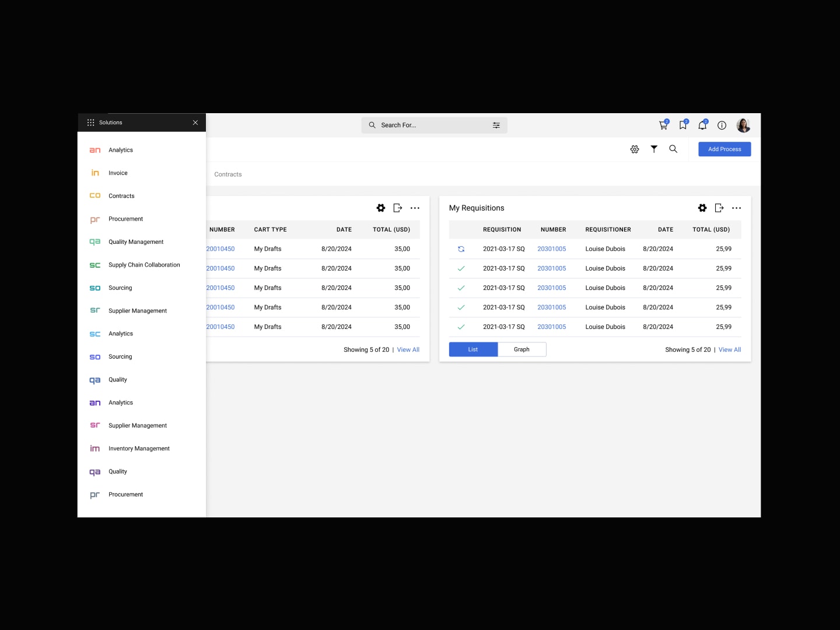
Task: Click the magnifier icon in search bar
Action: click(x=372, y=125)
